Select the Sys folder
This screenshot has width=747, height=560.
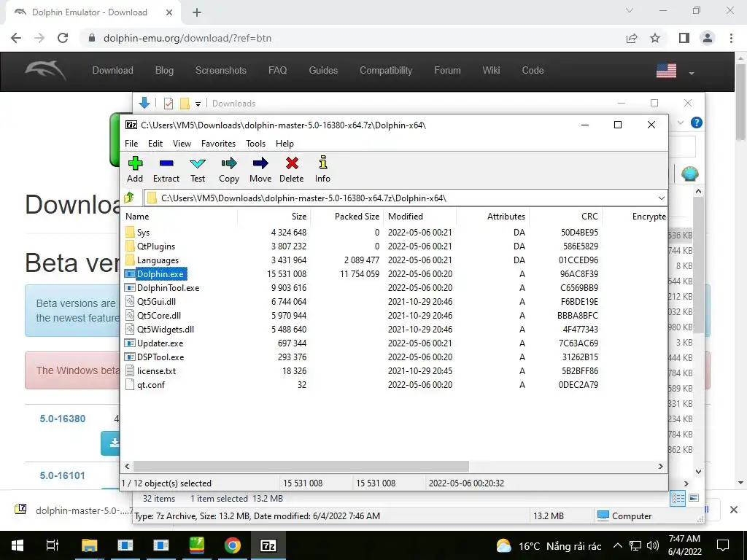click(x=143, y=233)
